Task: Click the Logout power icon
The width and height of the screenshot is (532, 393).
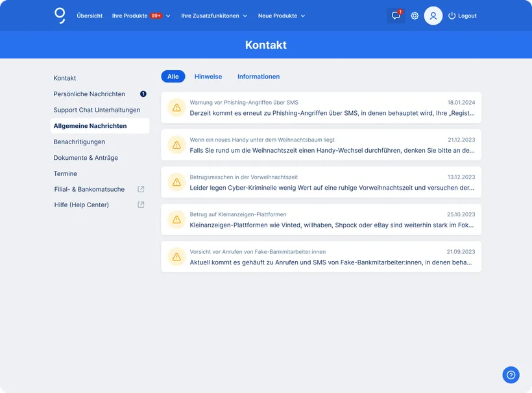Action: tap(452, 16)
